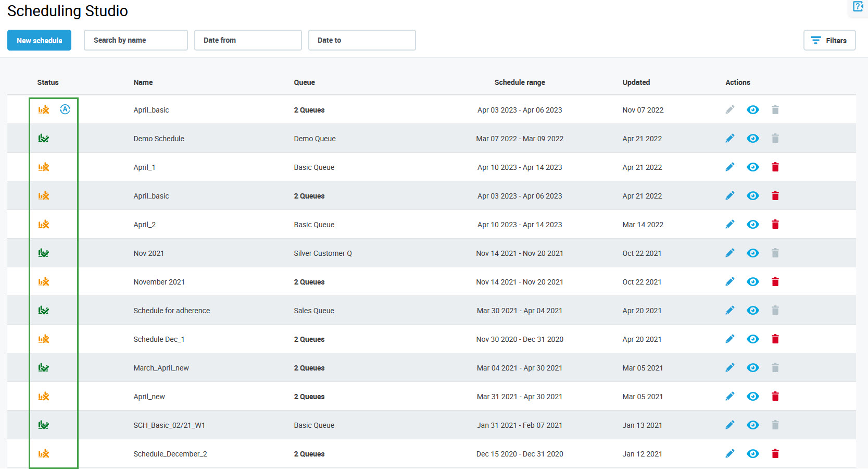Open the Date to picker
Image resolution: width=868 pixels, height=469 pixels.
point(362,40)
